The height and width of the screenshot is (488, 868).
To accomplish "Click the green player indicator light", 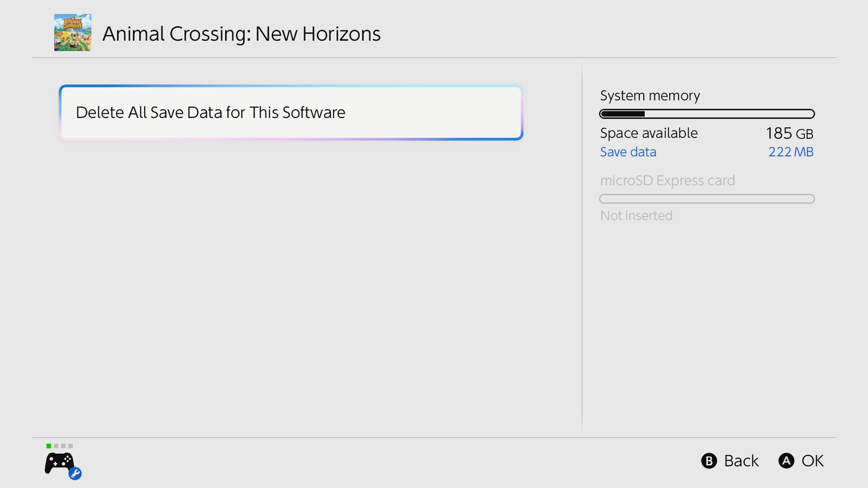I will click(49, 446).
